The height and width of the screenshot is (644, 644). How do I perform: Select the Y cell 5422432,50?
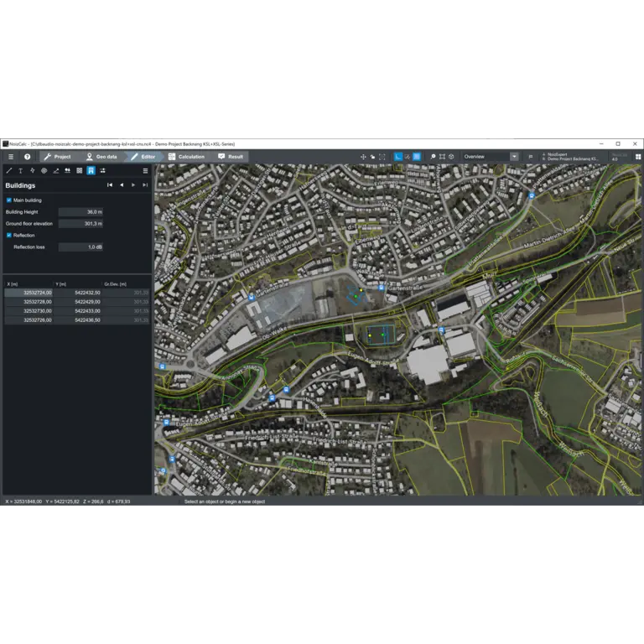pos(78,293)
